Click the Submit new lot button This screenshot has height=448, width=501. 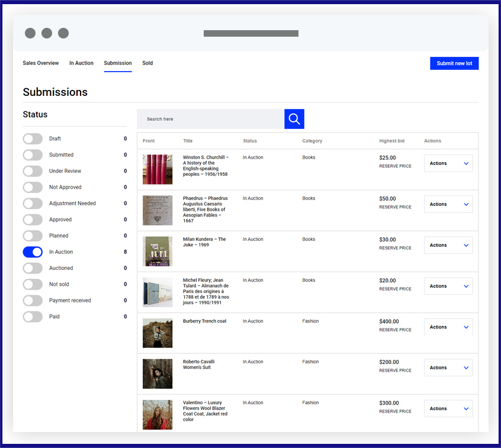454,63
